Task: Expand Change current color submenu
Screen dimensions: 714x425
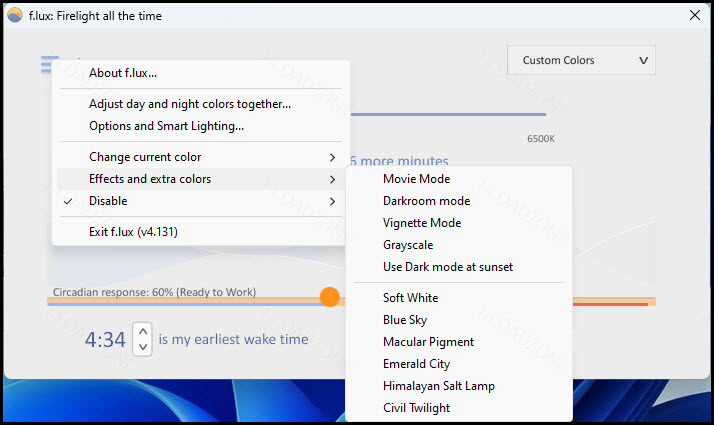Action: coord(200,157)
